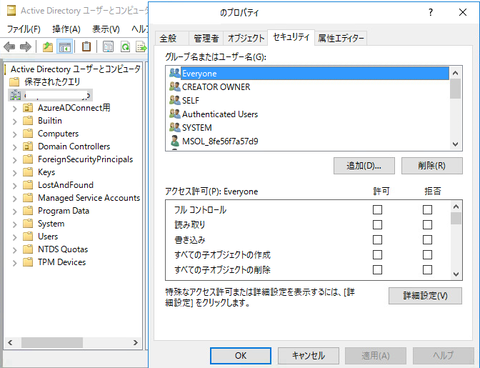Click the tree pane horizontal scroll right arrow

(135, 342)
